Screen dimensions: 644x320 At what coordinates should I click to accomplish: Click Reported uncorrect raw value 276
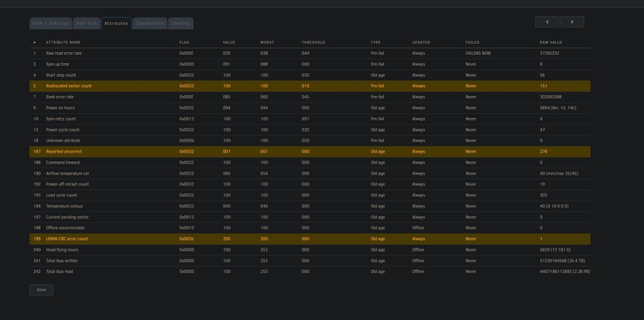544,151
